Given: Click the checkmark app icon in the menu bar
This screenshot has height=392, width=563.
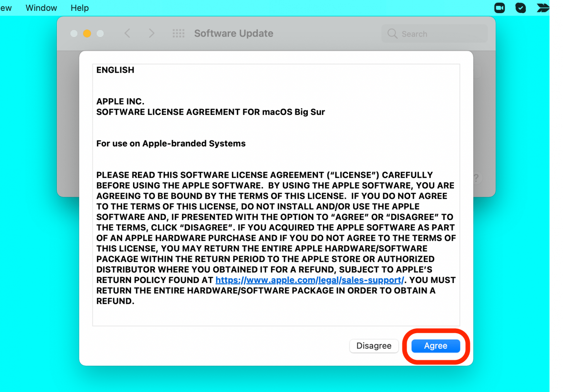Looking at the screenshot, I should click(520, 8).
